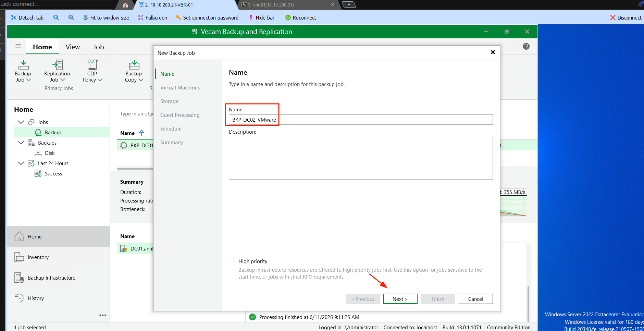Click Hide bar in the toolbar
644x331 pixels.
[x=261, y=17]
